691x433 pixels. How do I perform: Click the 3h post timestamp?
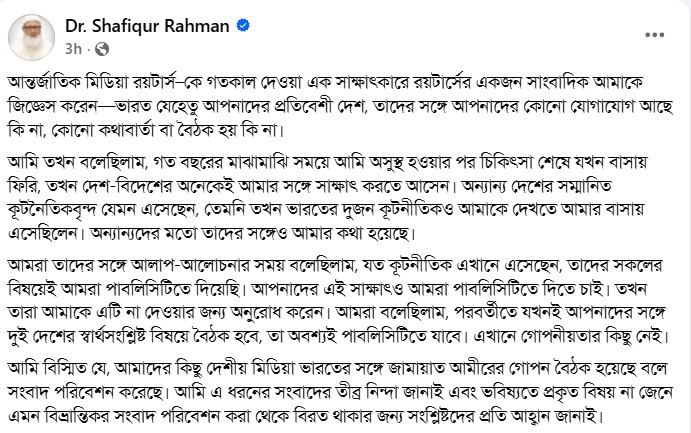point(71,47)
